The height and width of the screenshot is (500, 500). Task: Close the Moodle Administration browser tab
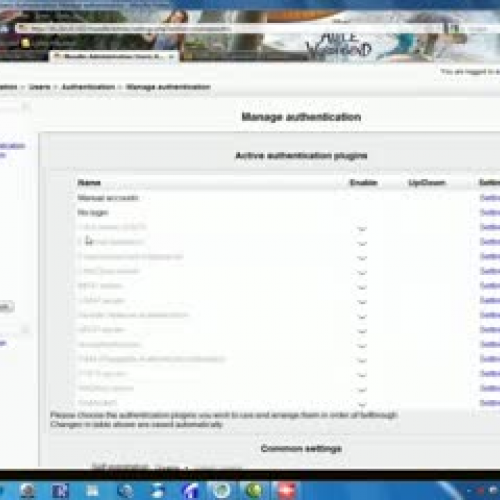(171, 57)
